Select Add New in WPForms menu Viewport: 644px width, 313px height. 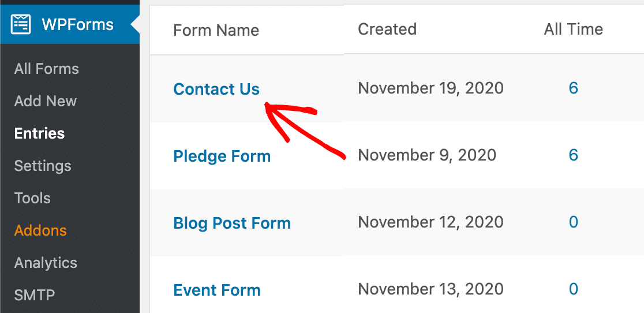tap(46, 101)
